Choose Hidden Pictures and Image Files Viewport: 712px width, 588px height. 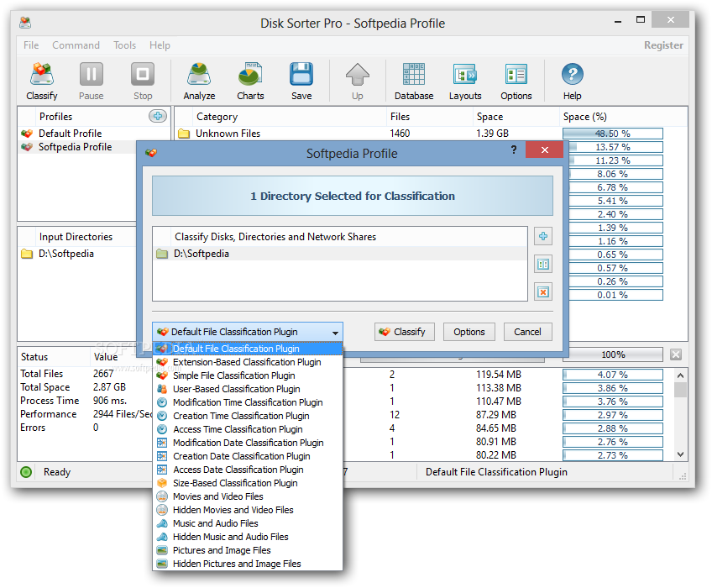coord(248,564)
